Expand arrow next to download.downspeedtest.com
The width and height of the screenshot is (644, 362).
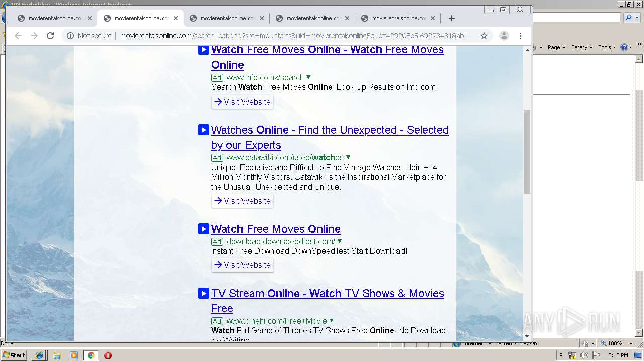tap(340, 241)
